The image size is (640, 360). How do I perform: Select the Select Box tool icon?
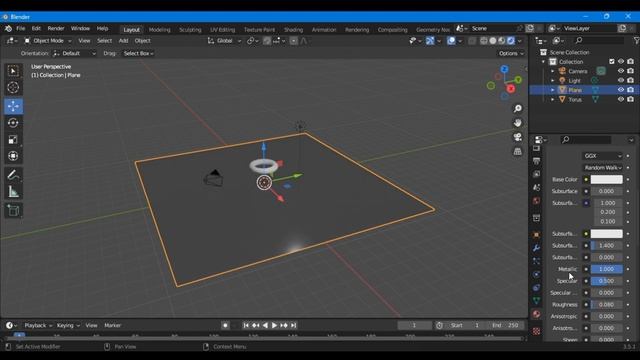point(13,71)
